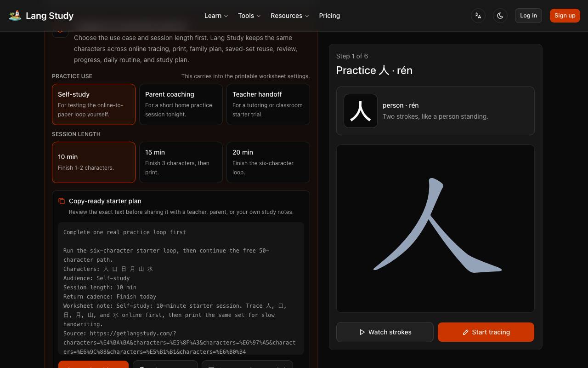Screen dimensions: 588x368
Task: Click the 'Practice 人 · rén' heading
Action: (x=374, y=70)
